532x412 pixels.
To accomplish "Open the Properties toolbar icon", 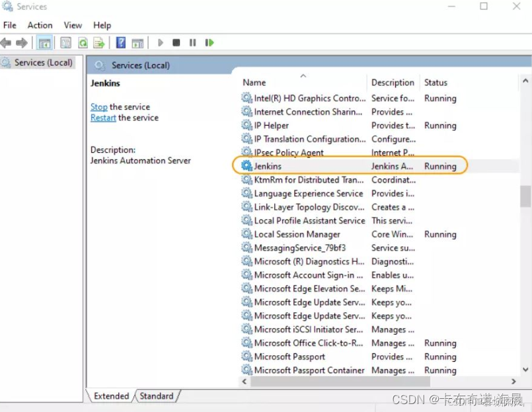I will [x=66, y=43].
